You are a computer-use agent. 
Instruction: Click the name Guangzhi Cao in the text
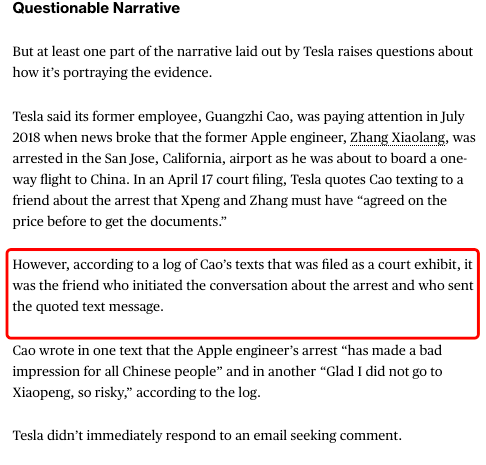point(247,117)
